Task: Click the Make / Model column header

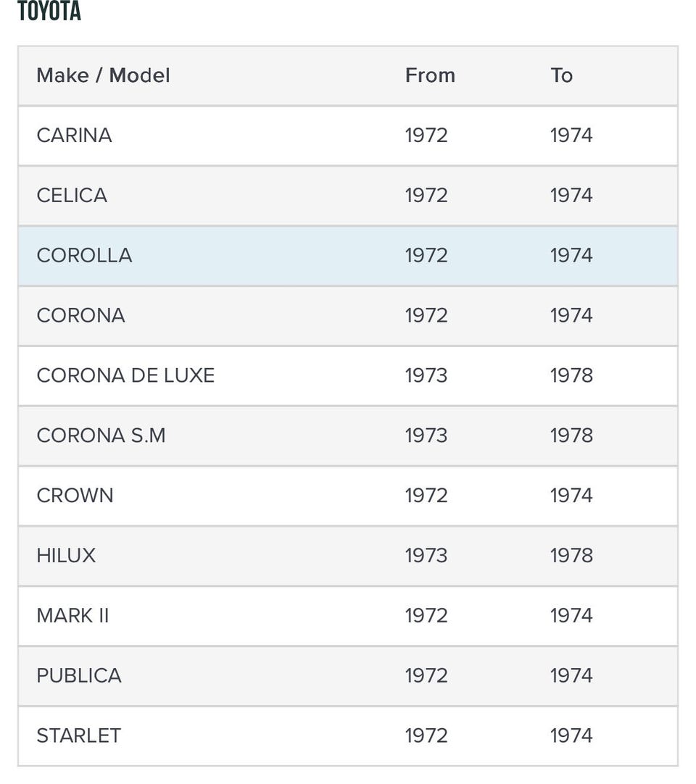Action: [x=103, y=75]
